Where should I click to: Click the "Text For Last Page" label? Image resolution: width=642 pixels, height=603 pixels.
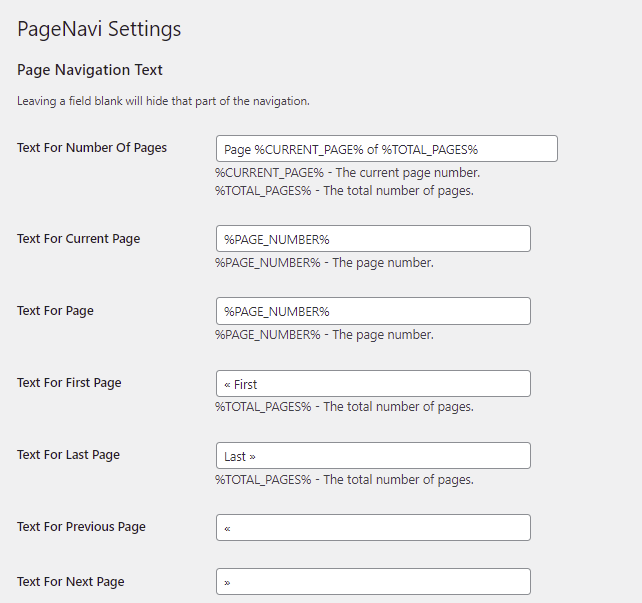tap(68, 455)
